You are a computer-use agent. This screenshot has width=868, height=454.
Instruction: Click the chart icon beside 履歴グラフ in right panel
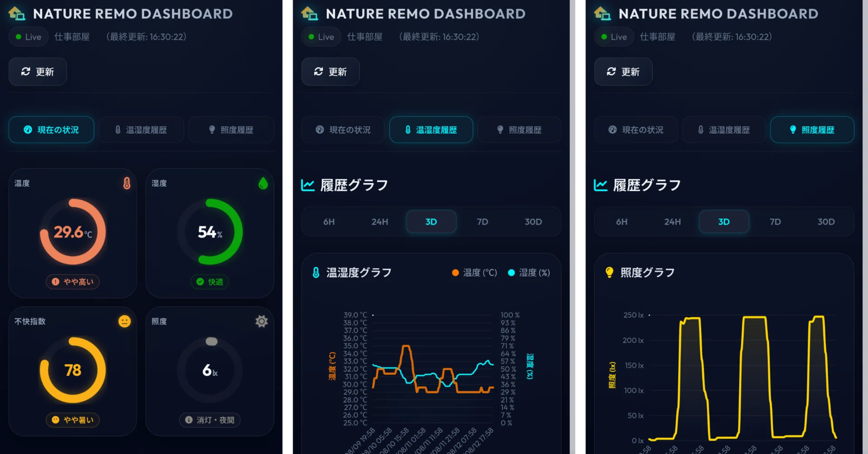(600, 185)
